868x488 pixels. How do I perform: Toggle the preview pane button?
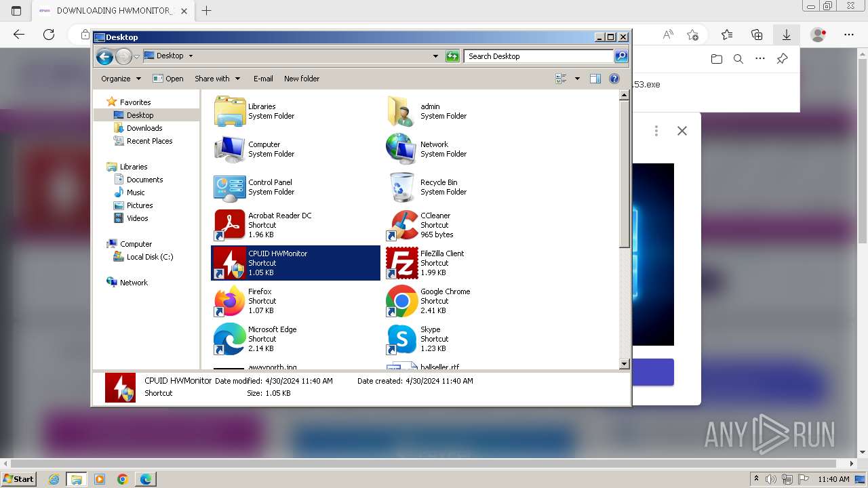[x=595, y=79]
